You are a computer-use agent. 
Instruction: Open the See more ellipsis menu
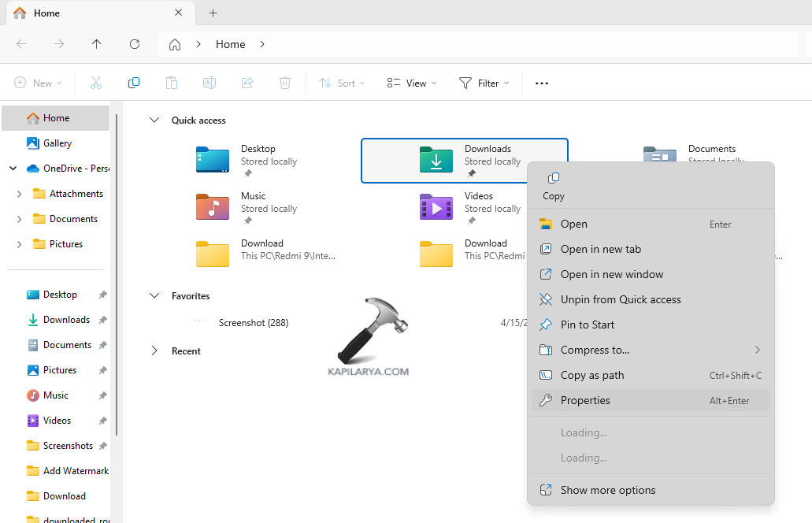click(542, 83)
